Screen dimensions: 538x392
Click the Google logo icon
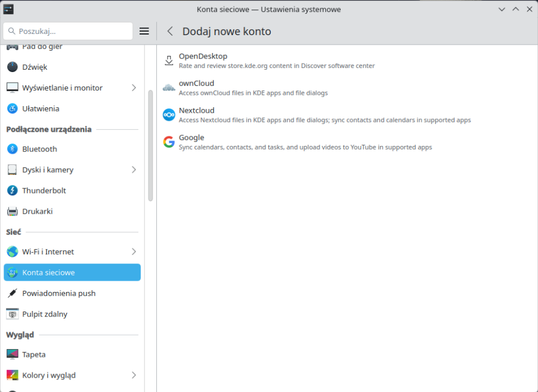point(169,142)
